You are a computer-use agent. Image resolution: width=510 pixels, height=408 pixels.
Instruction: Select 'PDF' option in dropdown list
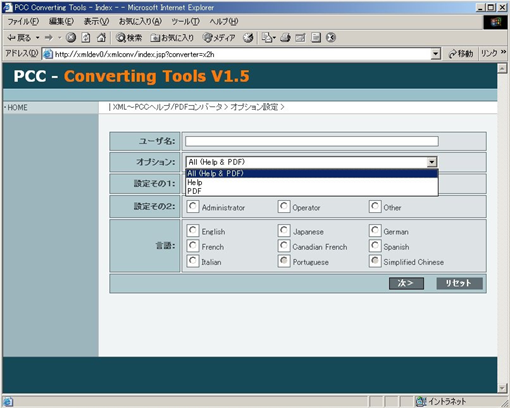(312, 191)
